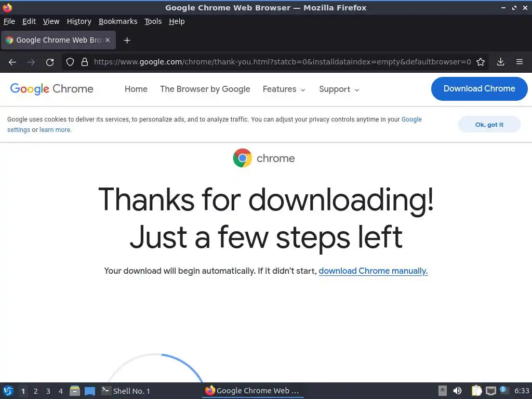
Task: Dismiss cookie notice with Ok, got it
Action: coord(489,125)
